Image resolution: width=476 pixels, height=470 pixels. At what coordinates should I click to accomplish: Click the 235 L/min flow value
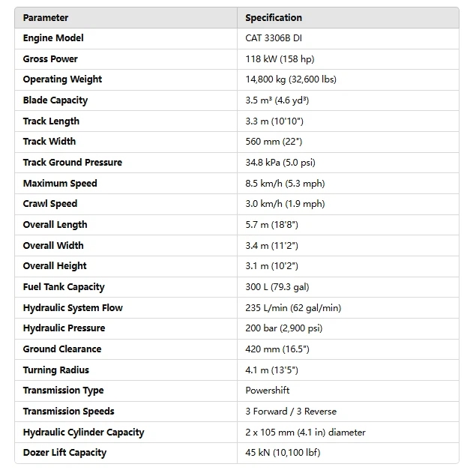(x=293, y=308)
